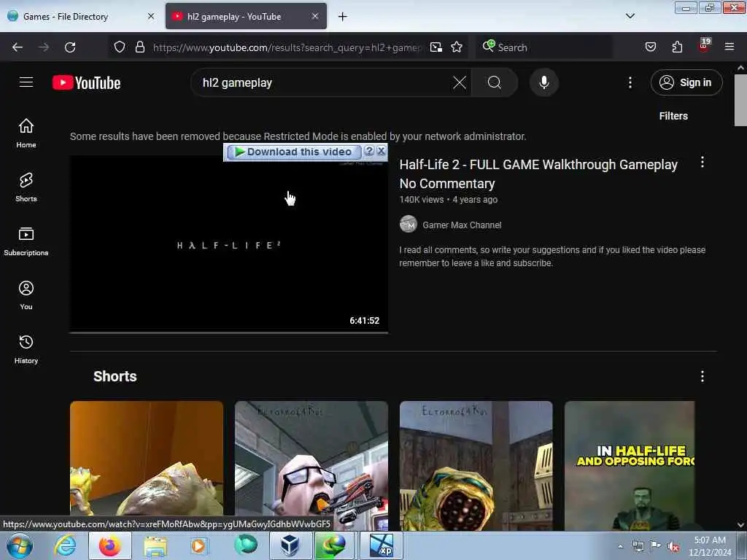This screenshot has width=747, height=560.
Task: Launch Internet Explorer from taskbar
Action: [x=65, y=545]
